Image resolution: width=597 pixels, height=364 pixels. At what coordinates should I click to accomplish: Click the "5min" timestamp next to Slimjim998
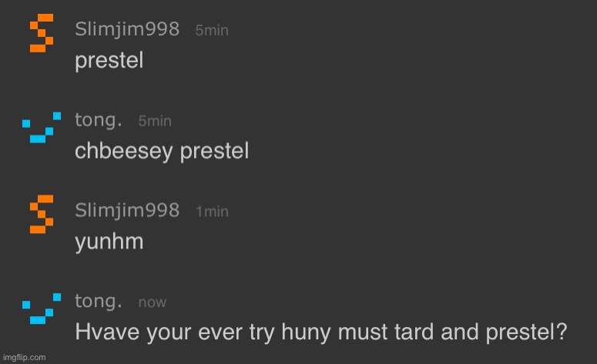pos(211,31)
